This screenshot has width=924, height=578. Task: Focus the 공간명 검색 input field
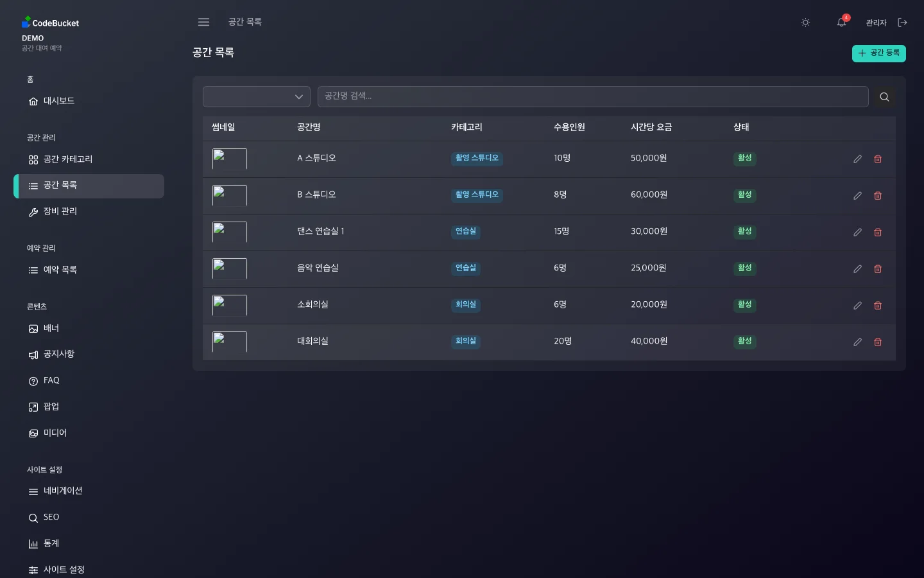(592, 96)
